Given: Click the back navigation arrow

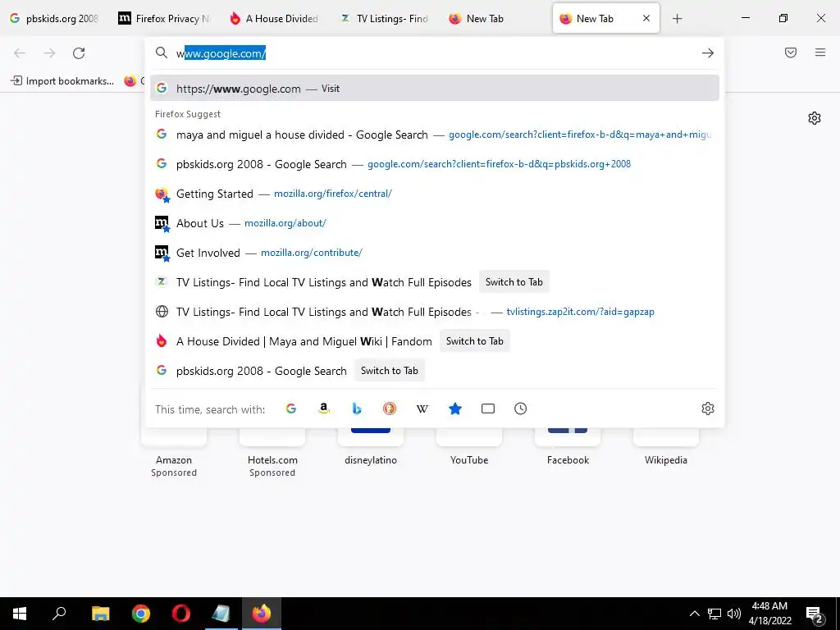Looking at the screenshot, I should pos(20,53).
